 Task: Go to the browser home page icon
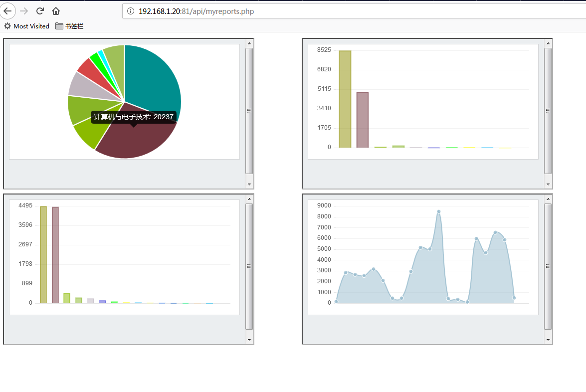[56, 11]
